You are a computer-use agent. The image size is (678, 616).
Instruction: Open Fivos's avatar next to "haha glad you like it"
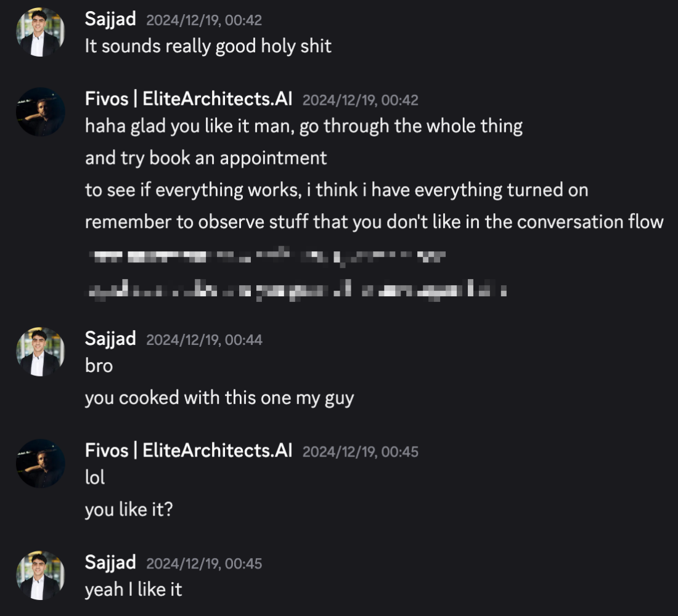coord(40,111)
